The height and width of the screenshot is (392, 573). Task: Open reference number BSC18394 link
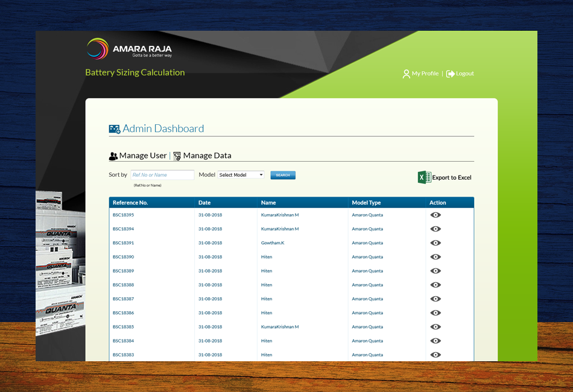[x=123, y=229]
